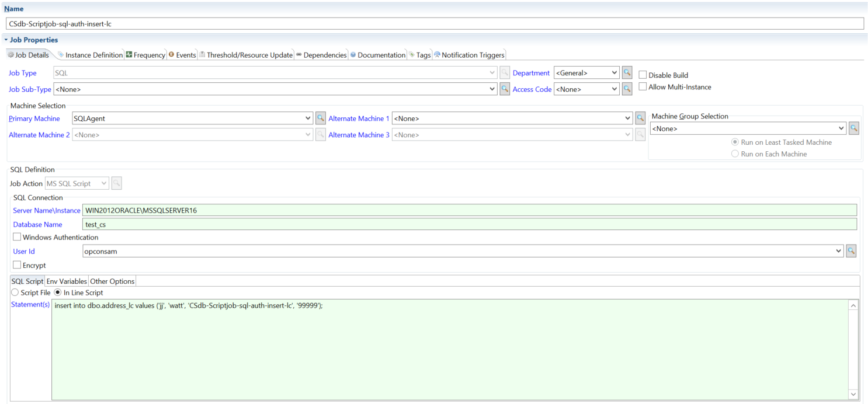This screenshot has width=868, height=404.
Task: Open lookup icon next to Job Sub-Type
Action: pyautogui.click(x=505, y=89)
